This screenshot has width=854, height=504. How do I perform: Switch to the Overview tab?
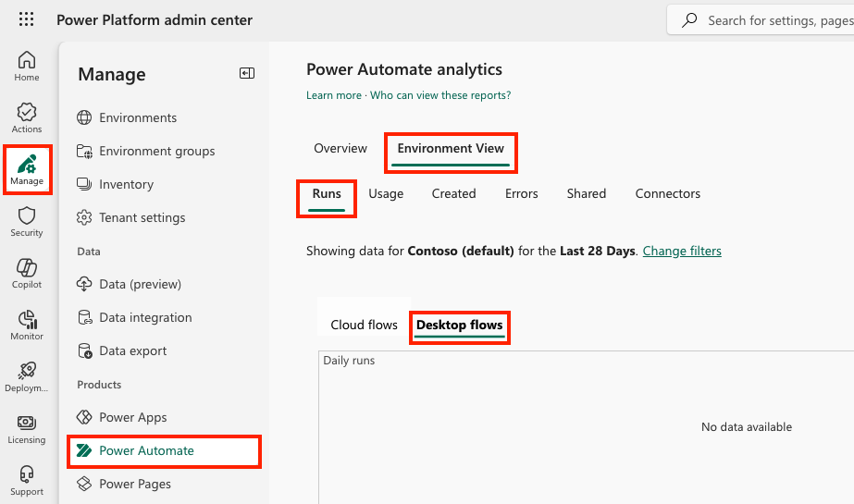pyautogui.click(x=340, y=148)
